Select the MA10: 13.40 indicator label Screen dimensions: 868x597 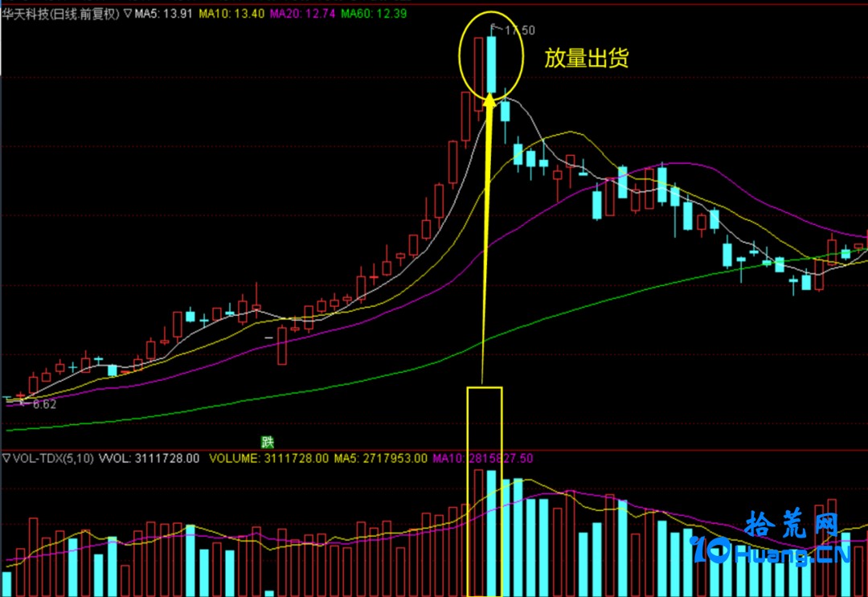(231, 14)
